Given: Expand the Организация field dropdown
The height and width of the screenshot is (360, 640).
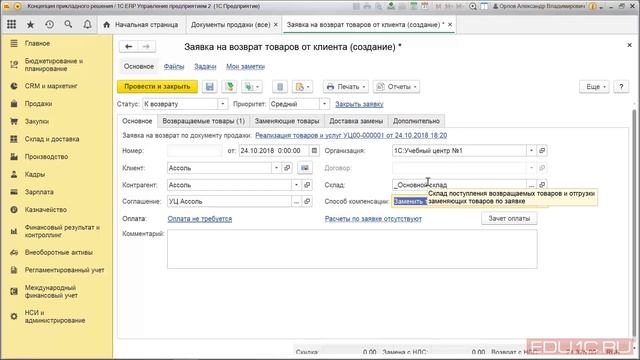Looking at the screenshot, I should tap(531, 151).
